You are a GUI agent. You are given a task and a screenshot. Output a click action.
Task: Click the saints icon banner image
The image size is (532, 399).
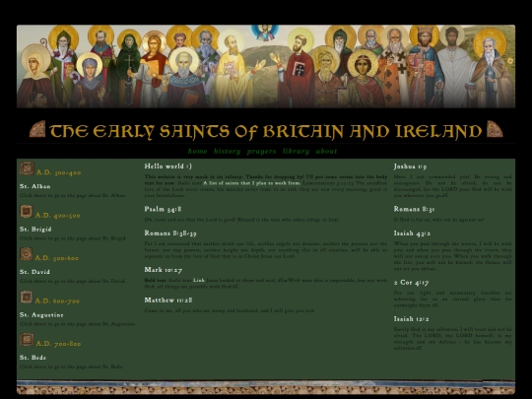pyautogui.click(x=266, y=66)
